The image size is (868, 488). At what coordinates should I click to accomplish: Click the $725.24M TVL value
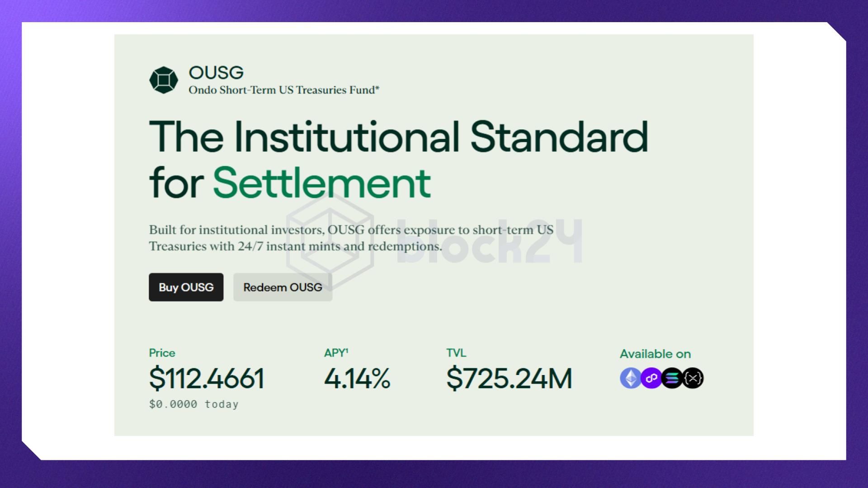pyautogui.click(x=509, y=378)
